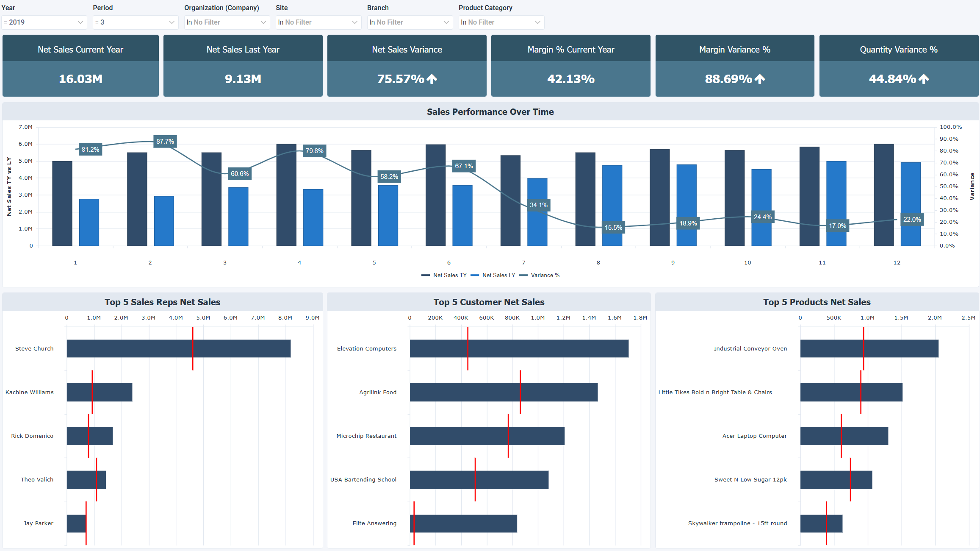This screenshot has height=551, width=980.
Task: Select Steve Church's sales bar
Action: (x=178, y=348)
